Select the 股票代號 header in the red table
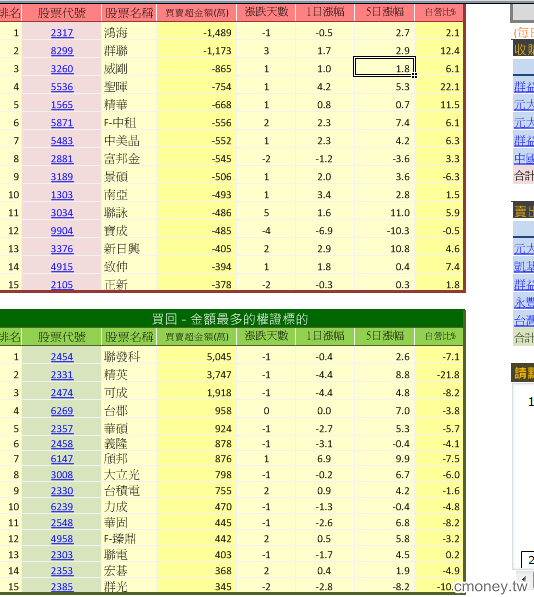This screenshot has height=597, width=534. pyautogui.click(x=62, y=13)
